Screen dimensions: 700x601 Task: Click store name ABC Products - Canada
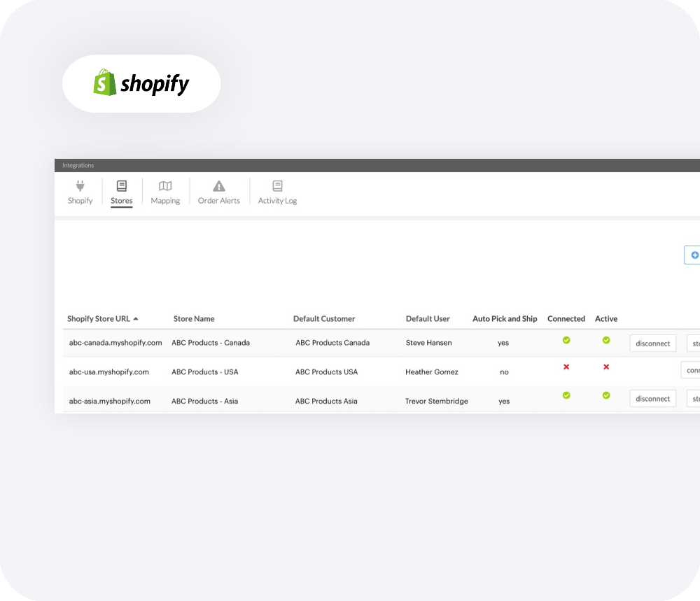pyautogui.click(x=211, y=343)
